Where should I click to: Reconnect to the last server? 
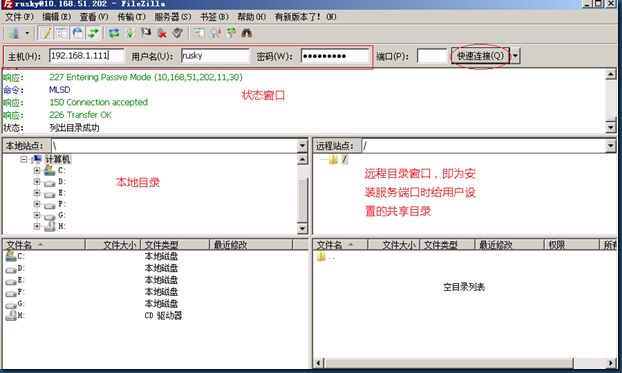[178, 33]
